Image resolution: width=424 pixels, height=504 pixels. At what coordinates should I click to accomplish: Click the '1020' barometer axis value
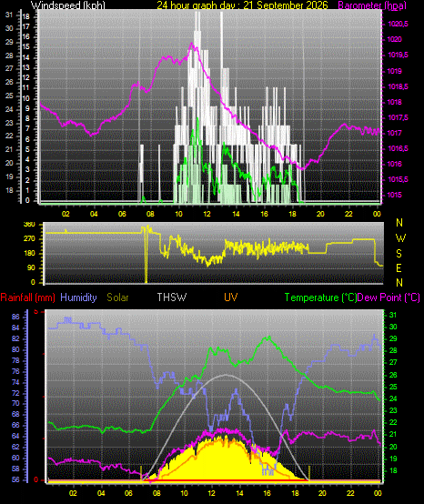[395, 39]
